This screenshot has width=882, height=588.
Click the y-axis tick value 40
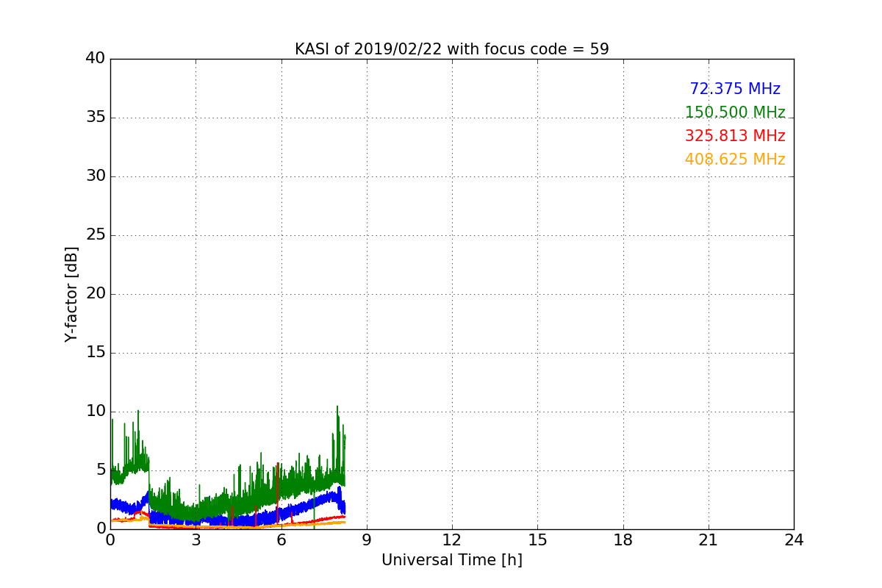(x=96, y=59)
